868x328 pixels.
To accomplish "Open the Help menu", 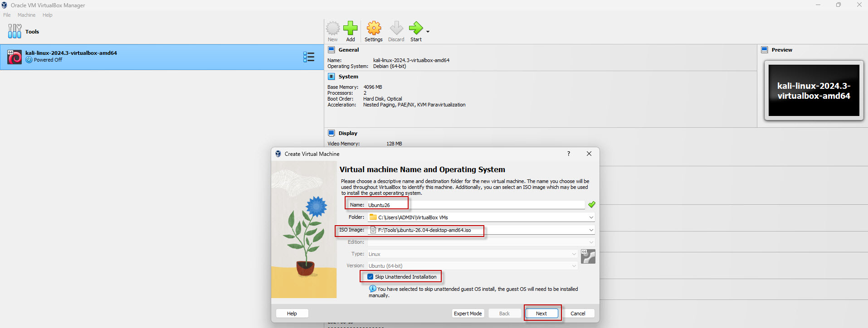I will 48,15.
